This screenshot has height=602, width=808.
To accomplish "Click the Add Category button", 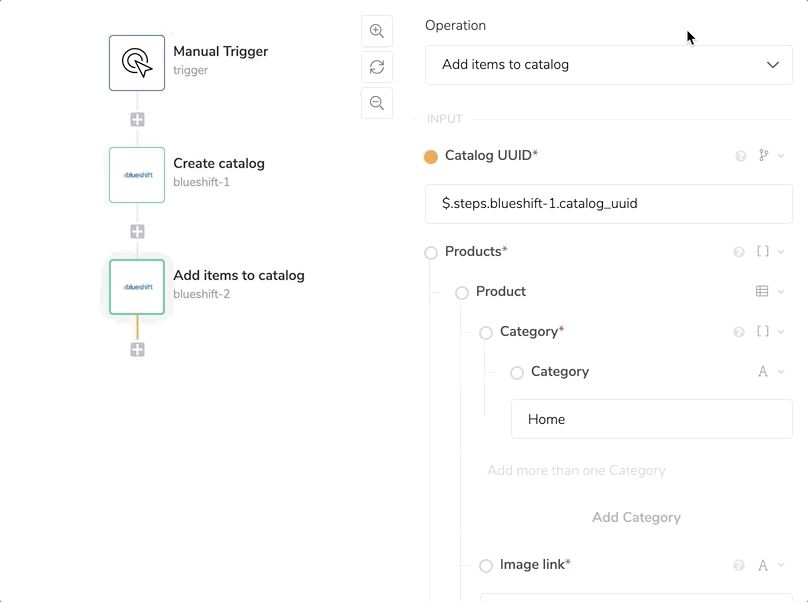I will pyautogui.click(x=636, y=518).
